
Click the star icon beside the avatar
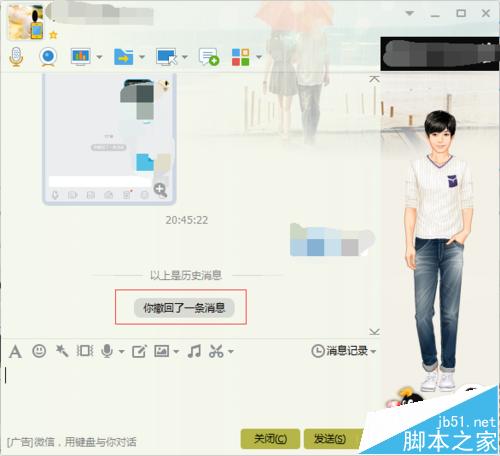[x=53, y=35]
